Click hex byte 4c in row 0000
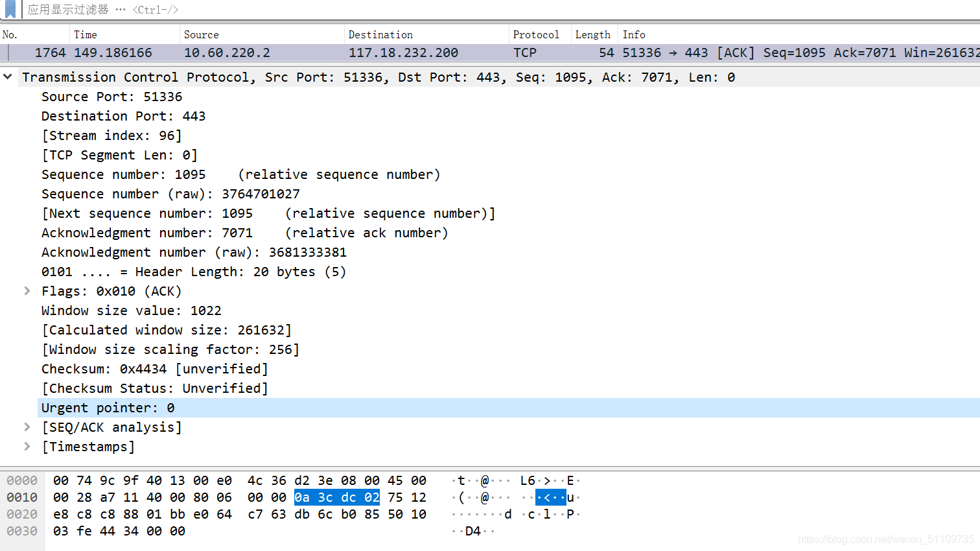 tap(255, 480)
